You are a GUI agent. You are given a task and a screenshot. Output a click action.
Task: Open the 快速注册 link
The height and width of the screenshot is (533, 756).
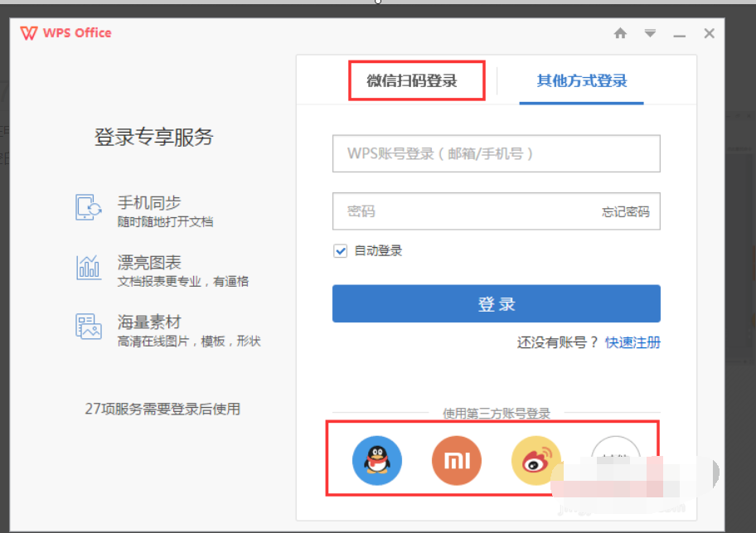[x=632, y=342]
